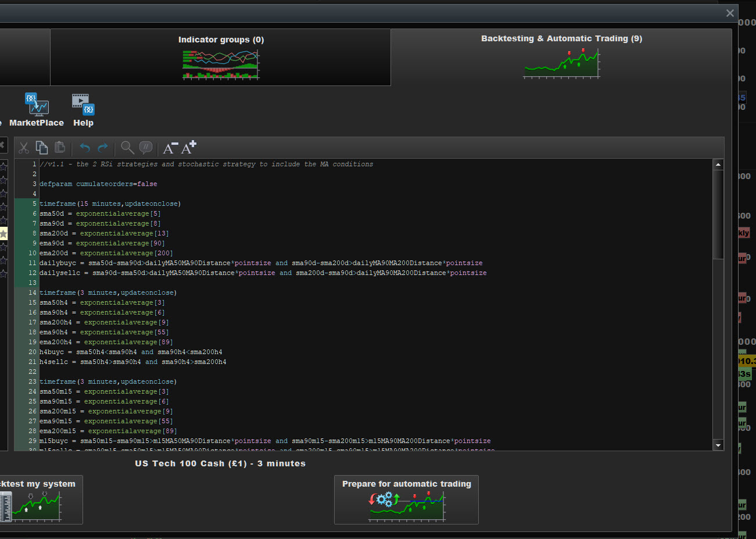Image resolution: width=756 pixels, height=539 pixels.
Task: Toggle the highlighted favorite star in list
Action: [x=3, y=234]
